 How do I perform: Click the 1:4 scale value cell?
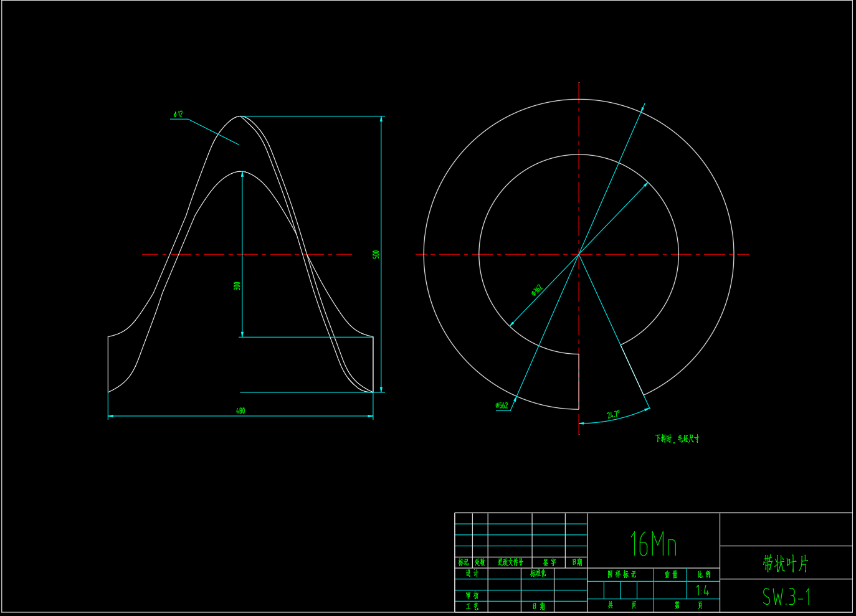(703, 590)
